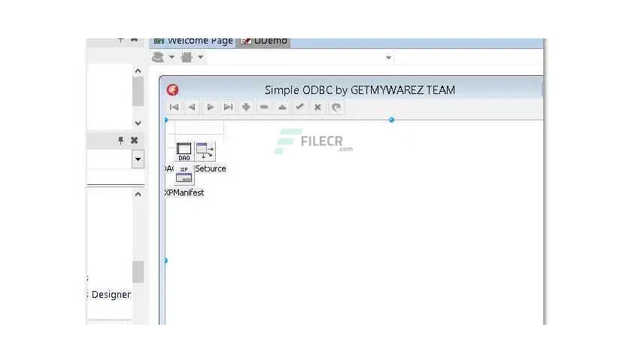Screen dimensions: 629x364
Task: Click the edit record triangle button
Action: point(282,107)
